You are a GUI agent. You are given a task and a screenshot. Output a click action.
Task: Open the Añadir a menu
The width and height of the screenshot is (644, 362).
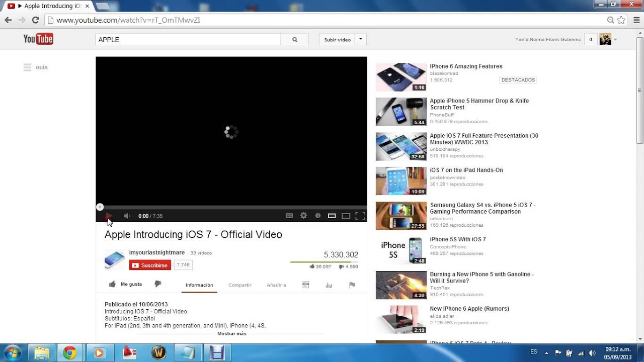(276, 285)
